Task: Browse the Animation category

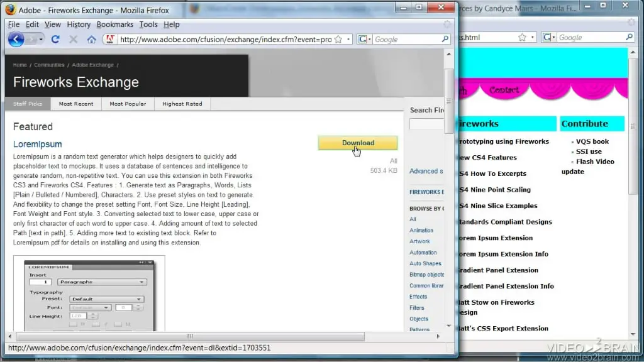Action: [x=421, y=230]
